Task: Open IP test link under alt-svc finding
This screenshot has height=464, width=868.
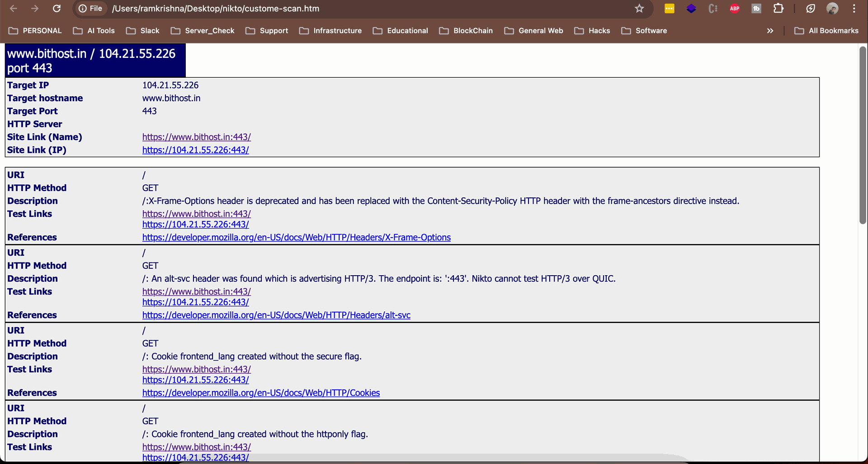Action: [196, 302]
